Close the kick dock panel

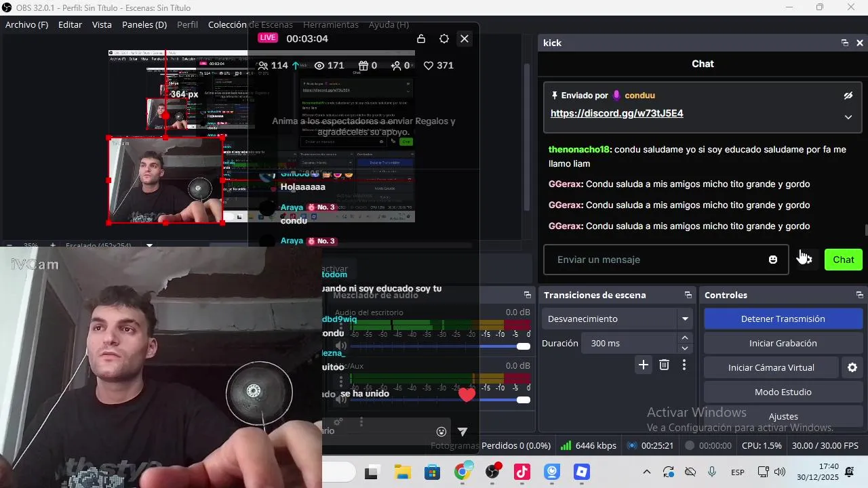coord(860,43)
